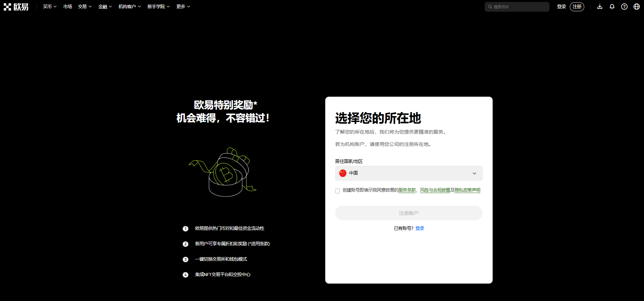This screenshot has height=301, width=644.
Task: Expand the 买币 menu
Action: tap(50, 7)
